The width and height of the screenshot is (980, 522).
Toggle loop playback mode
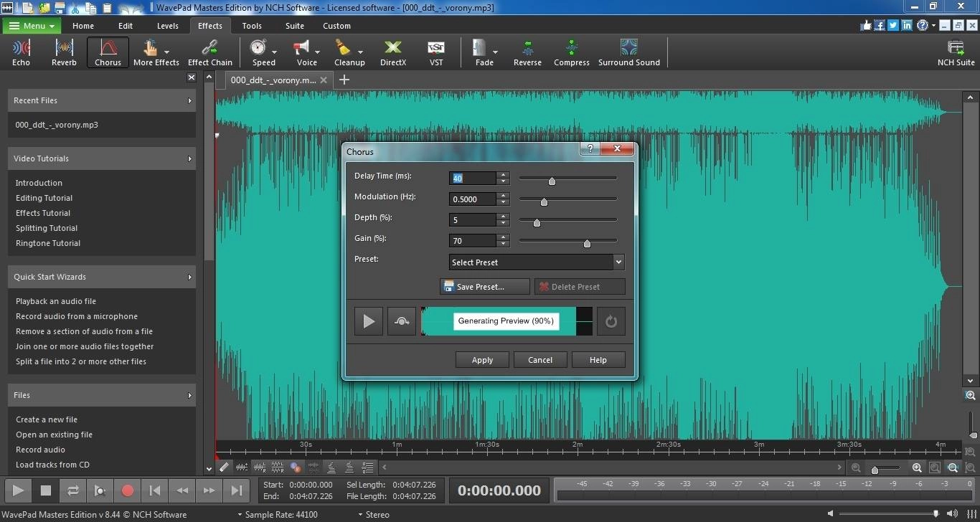[x=72, y=491]
